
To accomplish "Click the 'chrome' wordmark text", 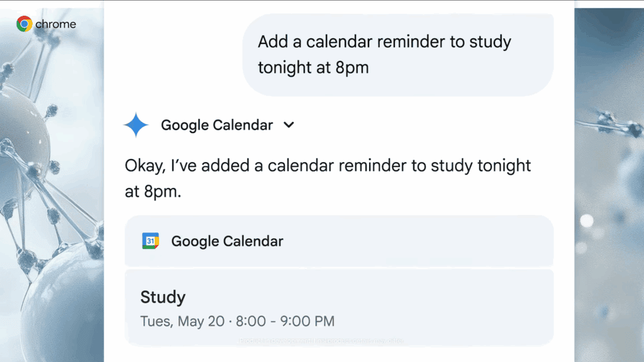I will [55, 25].
